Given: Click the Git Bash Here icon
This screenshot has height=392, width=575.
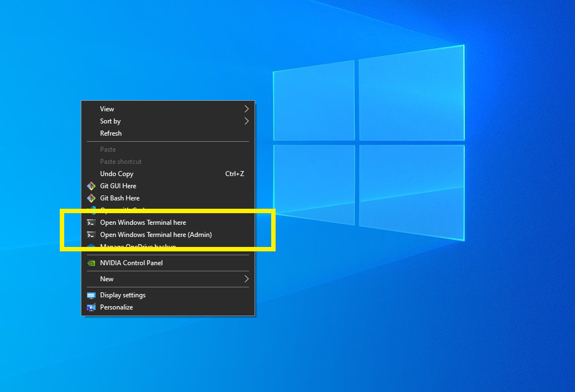Looking at the screenshot, I should (x=91, y=198).
